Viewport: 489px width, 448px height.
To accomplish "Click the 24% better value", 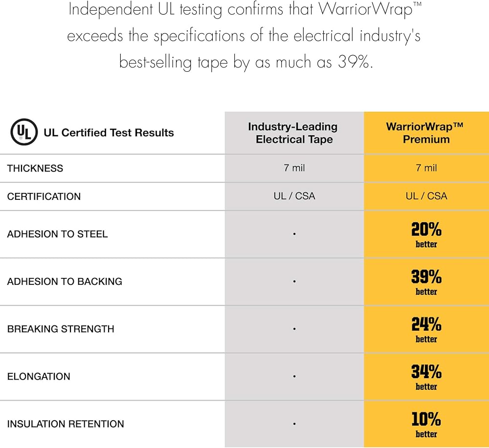I will 426,329.
